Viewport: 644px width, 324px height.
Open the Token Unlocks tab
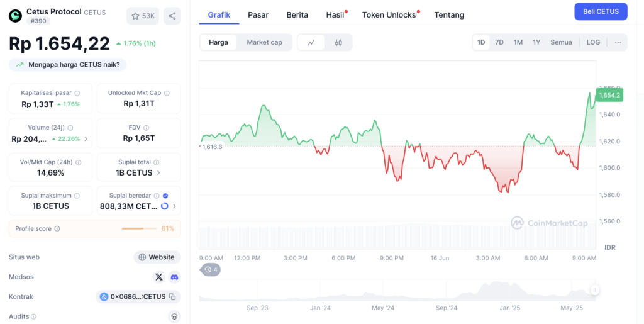(390, 15)
